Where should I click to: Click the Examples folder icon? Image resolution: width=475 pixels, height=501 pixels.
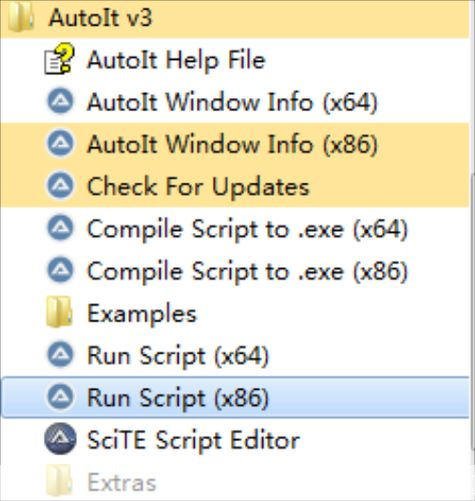tap(59, 312)
